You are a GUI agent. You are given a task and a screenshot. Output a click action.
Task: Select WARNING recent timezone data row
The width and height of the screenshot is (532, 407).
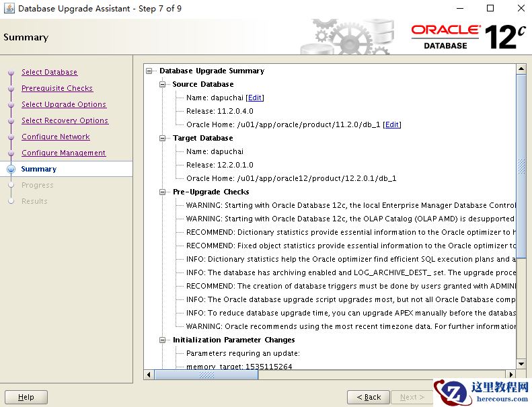click(x=351, y=326)
